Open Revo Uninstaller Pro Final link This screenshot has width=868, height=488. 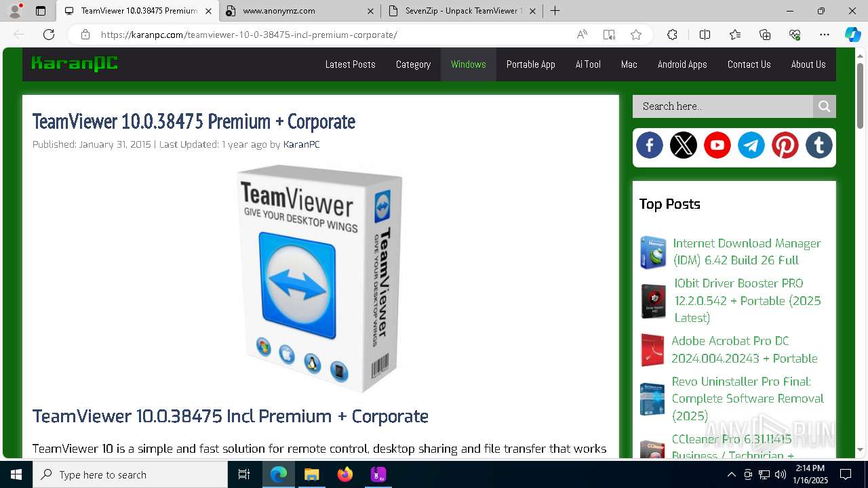[x=748, y=399]
